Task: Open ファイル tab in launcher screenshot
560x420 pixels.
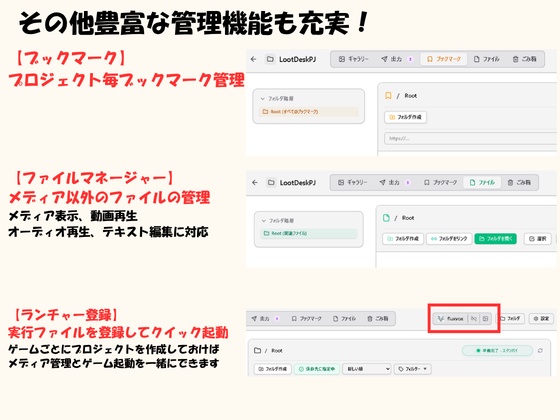Action: (x=344, y=319)
